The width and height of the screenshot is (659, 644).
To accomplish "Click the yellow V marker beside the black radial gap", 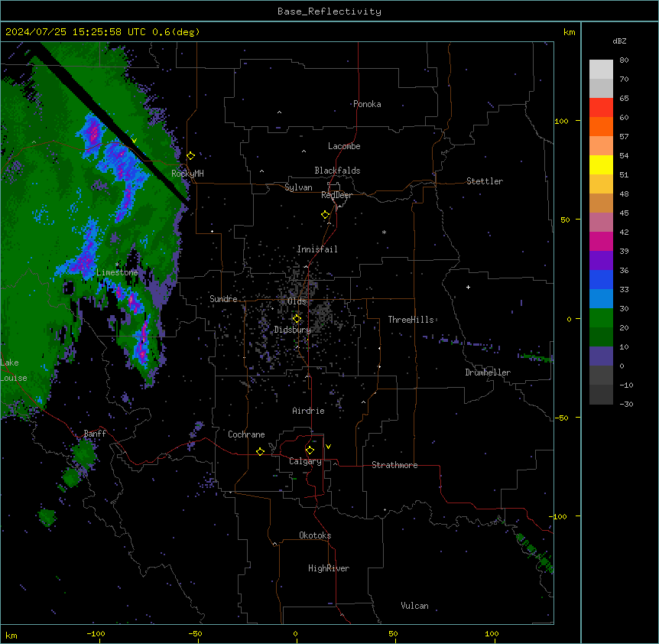I will 134,141.
